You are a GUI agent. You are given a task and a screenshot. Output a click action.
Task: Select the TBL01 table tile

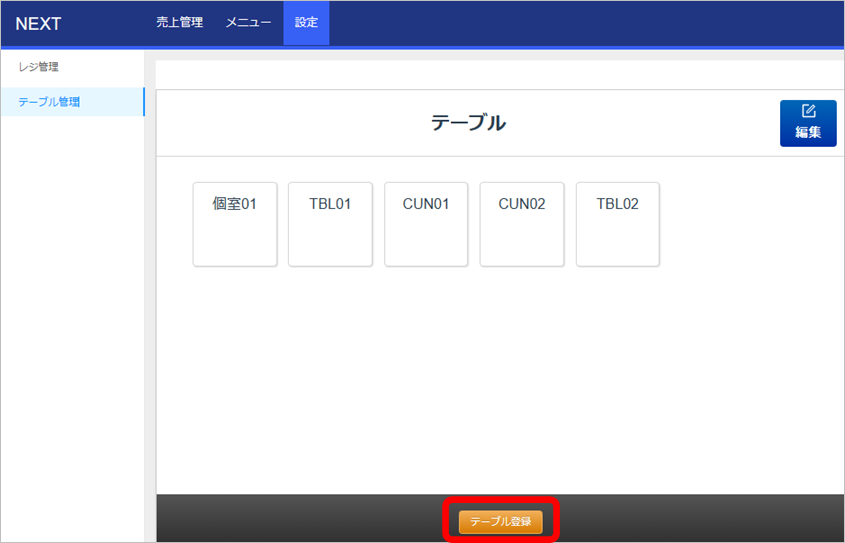tap(330, 224)
